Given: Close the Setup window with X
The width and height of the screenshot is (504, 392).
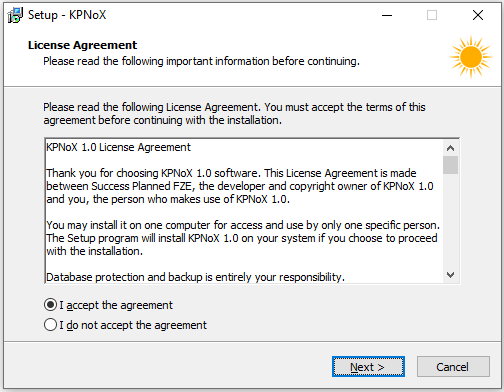Looking at the screenshot, I should [x=478, y=15].
